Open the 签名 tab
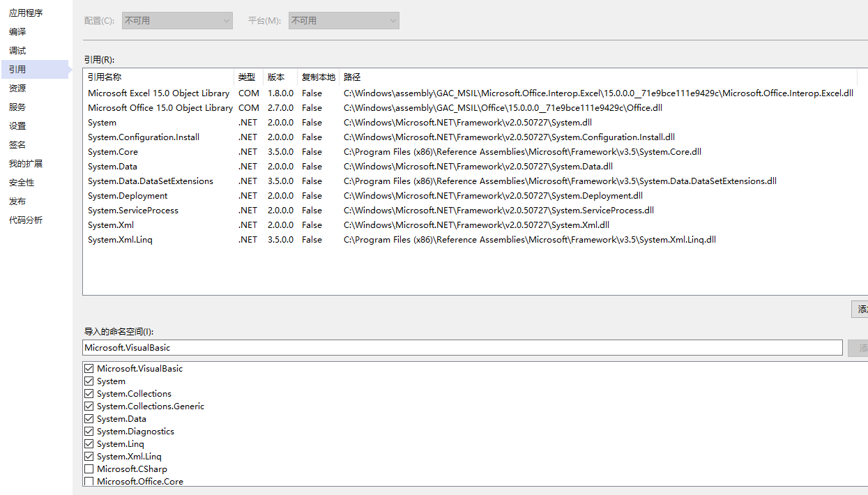 (17, 145)
